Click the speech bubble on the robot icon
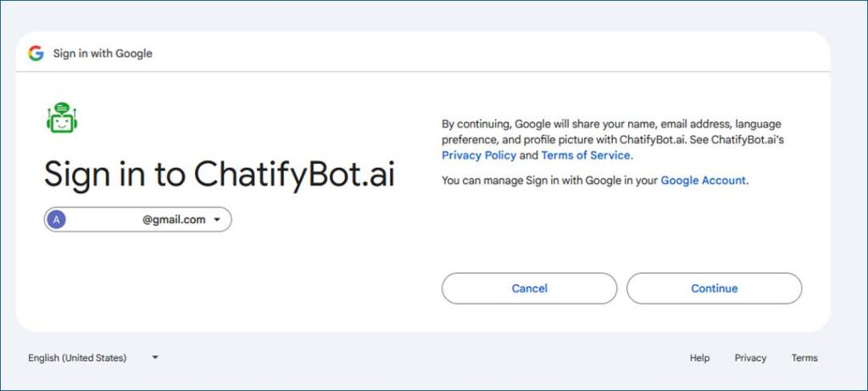The height and width of the screenshot is (391, 868). click(62, 108)
